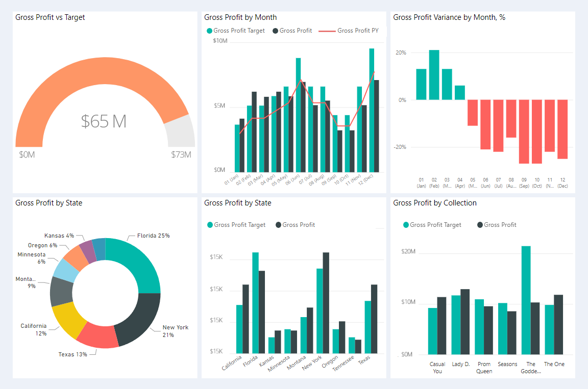
Task: Click the Gross Profit Variance by Month title
Action: pyautogui.click(x=449, y=17)
